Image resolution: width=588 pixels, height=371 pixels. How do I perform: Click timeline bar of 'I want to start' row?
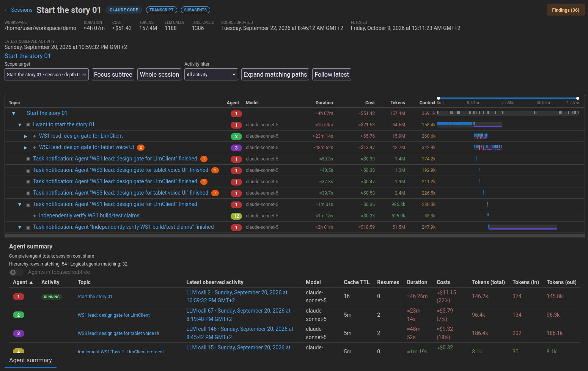pos(469,124)
